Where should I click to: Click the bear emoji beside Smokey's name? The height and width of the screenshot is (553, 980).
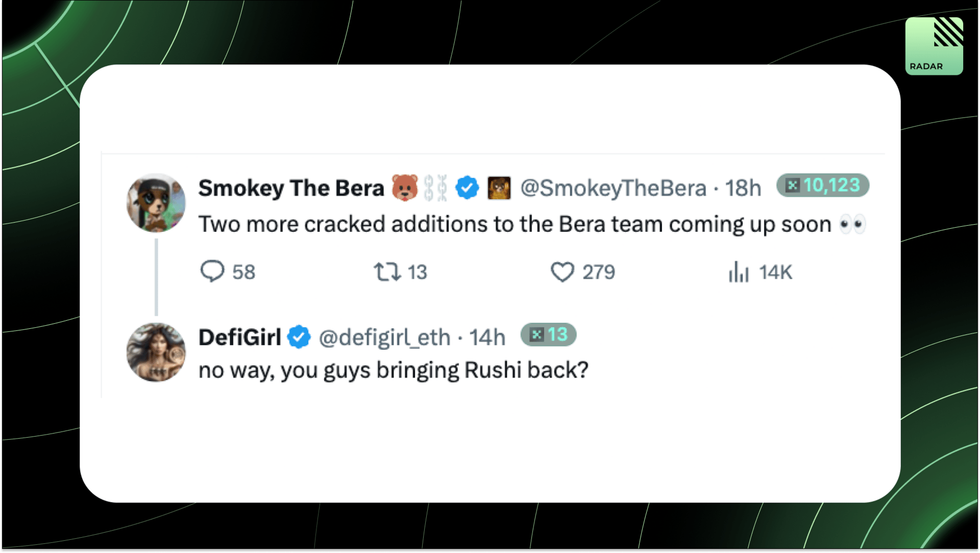pos(405,188)
